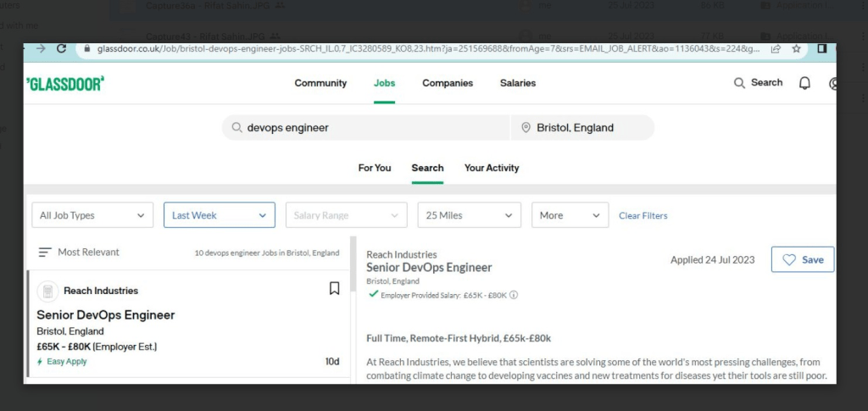Viewport: 868px width, 411px height.
Task: Click the Full Time, Remote-First Hybrid line
Action: click(459, 338)
